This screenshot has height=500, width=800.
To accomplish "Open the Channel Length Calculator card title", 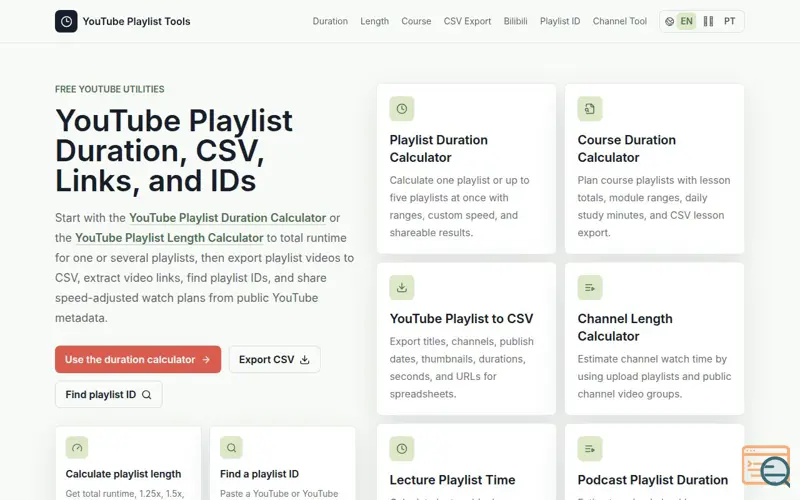I will click(625, 328).
